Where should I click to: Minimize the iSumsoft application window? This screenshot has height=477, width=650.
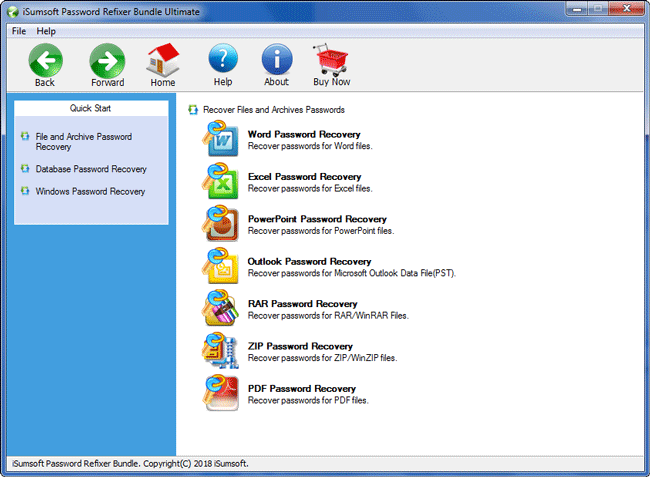coord(576,9)
